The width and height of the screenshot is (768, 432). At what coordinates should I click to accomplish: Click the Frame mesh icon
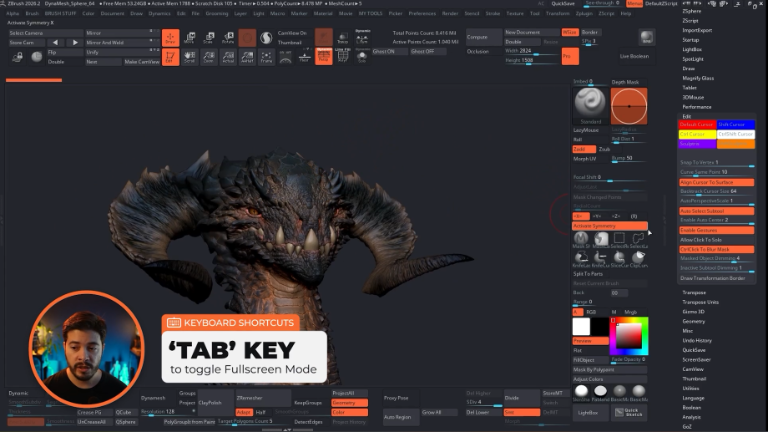(266, 57)
